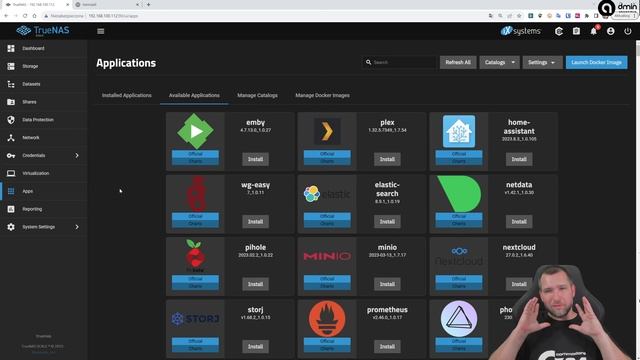Image resolution: width=640 pixels, height=360 pixels.
Task: Open the Reporting chart icon
Action: pyautogui.click(x=11, y=209)
